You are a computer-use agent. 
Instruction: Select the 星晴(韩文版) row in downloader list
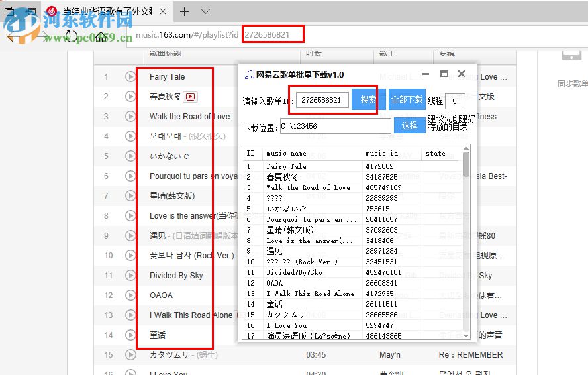click(x=352, y=230)
